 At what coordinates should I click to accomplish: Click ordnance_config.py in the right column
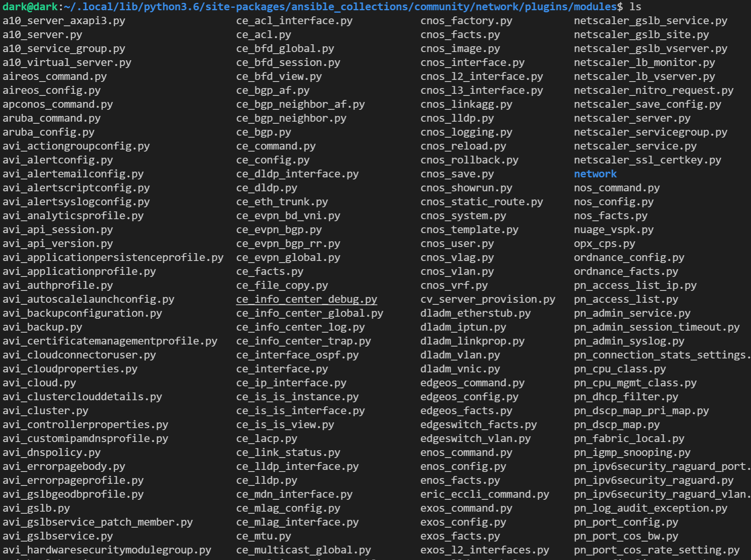tap(629, 257)
